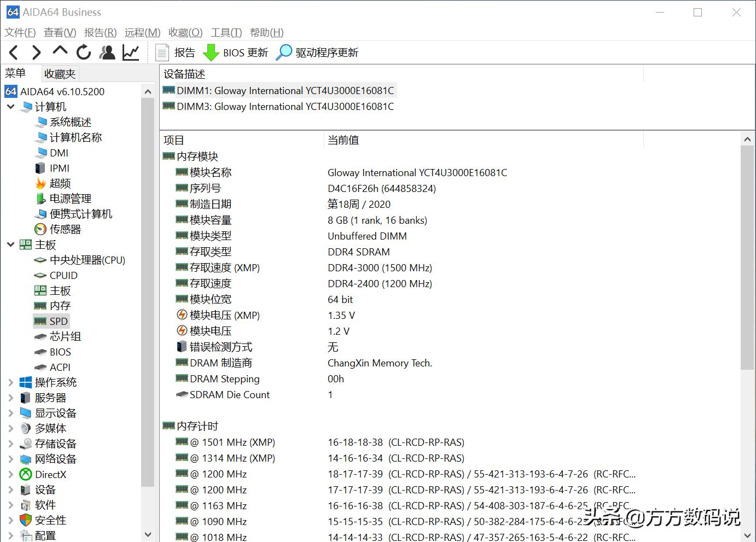
Task: Expand the 安全性 tree node
Action: (10, 520)
